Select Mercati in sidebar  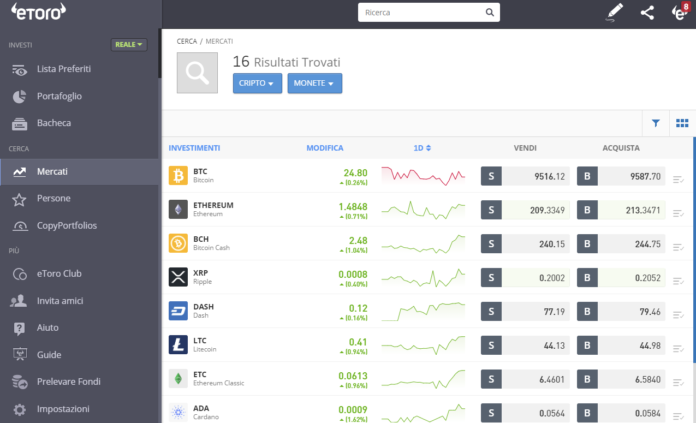pyautogui.click(x=79, y=171)
